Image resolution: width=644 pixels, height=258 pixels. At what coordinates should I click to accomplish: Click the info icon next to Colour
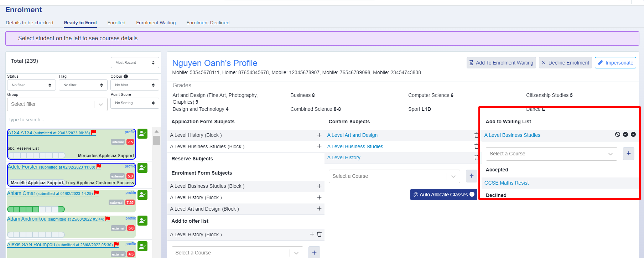click(126, 76)
